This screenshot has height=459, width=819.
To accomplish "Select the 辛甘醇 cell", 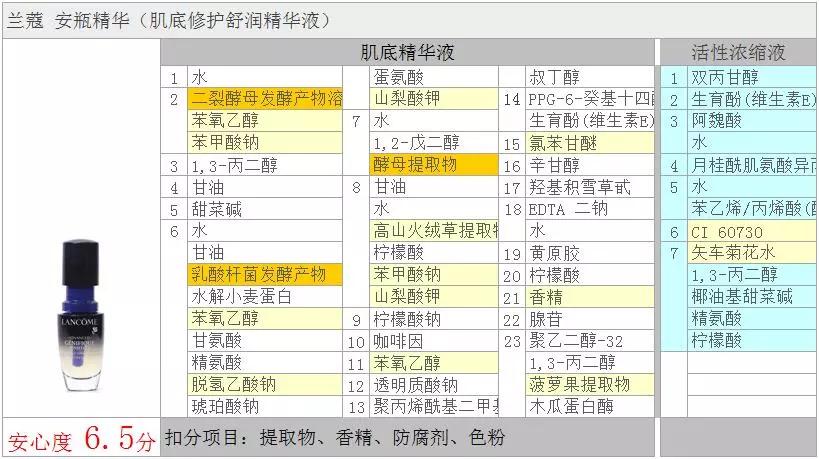I will [590, 166].
